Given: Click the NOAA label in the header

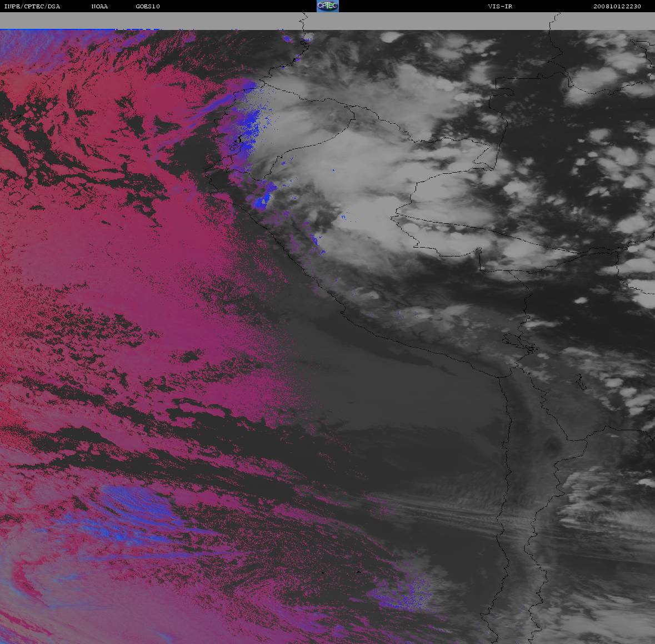Looking at the screenshot, I should 99,6.
